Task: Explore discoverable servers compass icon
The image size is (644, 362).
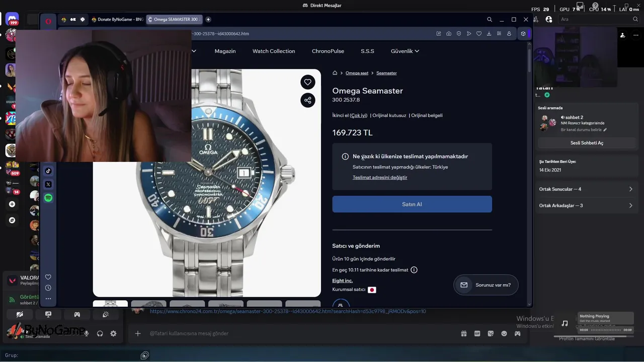Action: (x=12, y=220)
